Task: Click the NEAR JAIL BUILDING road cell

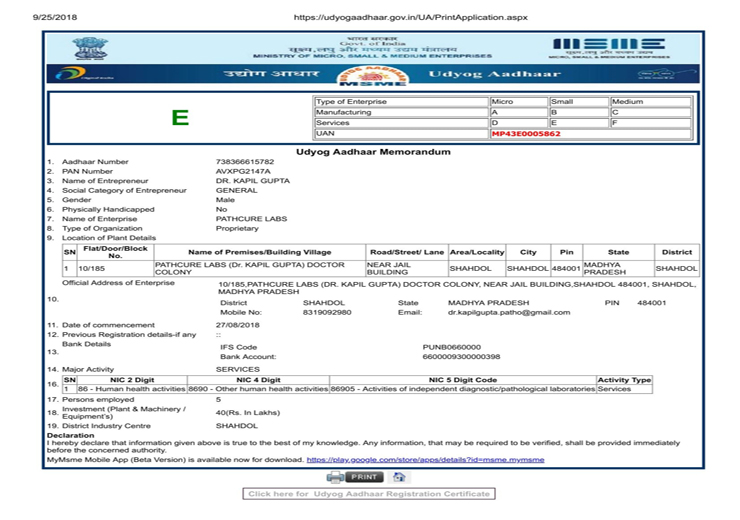Action: coord(407,268)
